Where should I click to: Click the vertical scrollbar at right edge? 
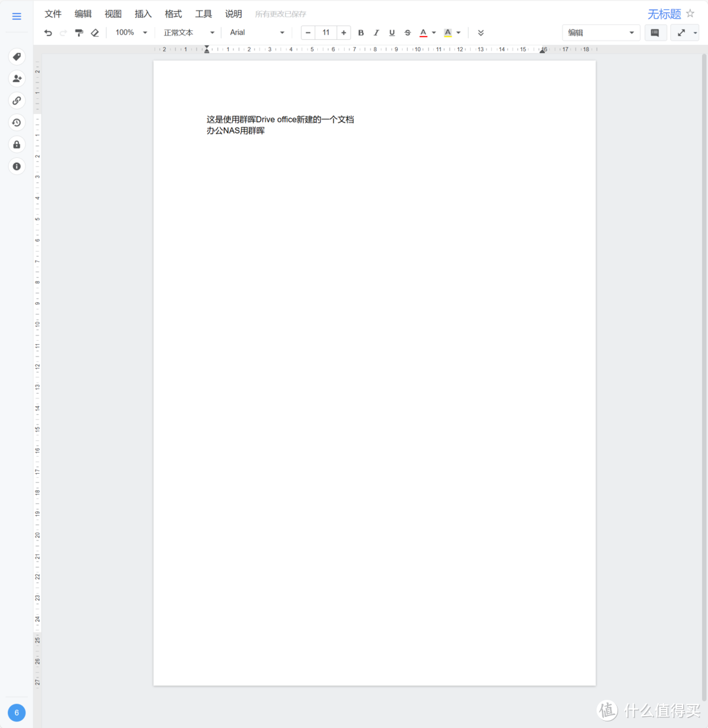coord(704,377)
